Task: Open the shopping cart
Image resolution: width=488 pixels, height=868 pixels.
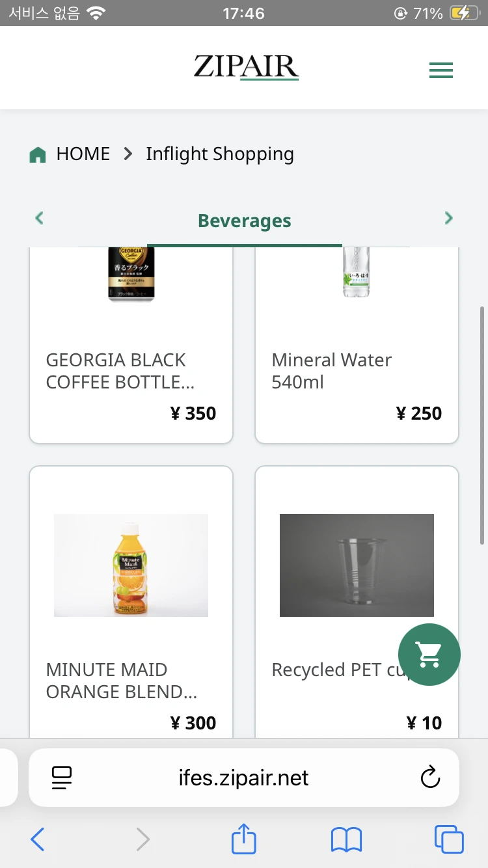Action: (429, 655)
